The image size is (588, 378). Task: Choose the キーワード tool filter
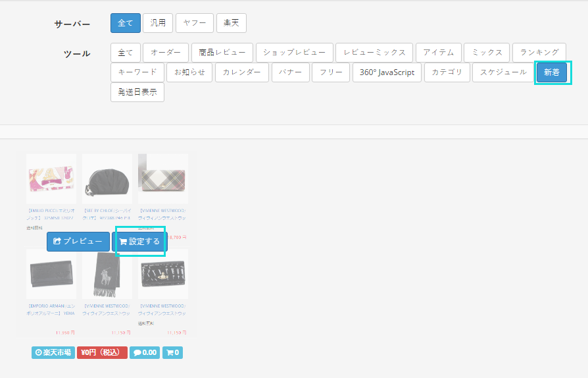(137, 72)
